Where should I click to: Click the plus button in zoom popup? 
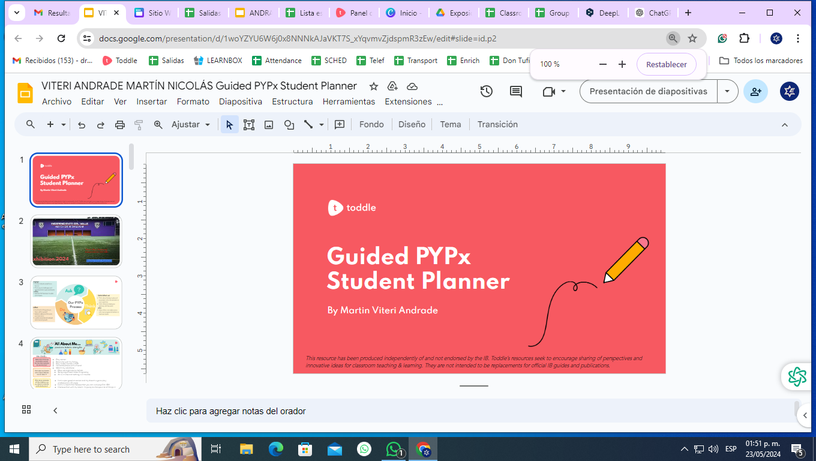click(x=622, y=64)
